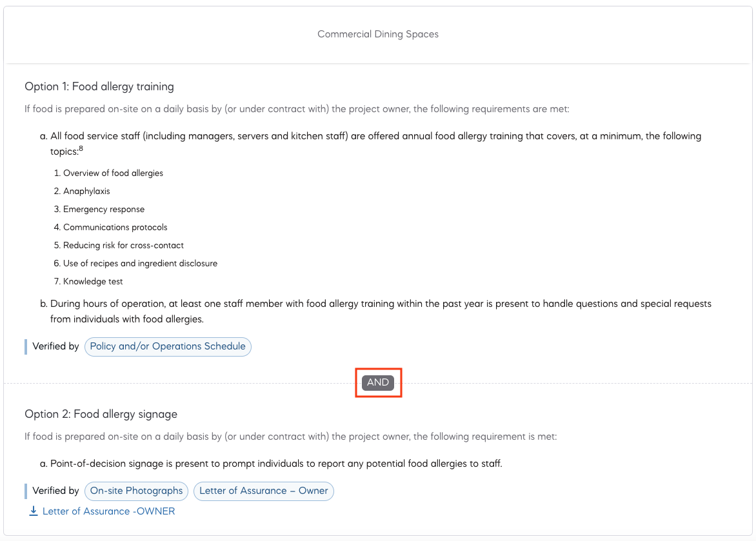Click the Verified by label under Option 2
This screenshot has width=756, height=541.
[x=55, y=491]
